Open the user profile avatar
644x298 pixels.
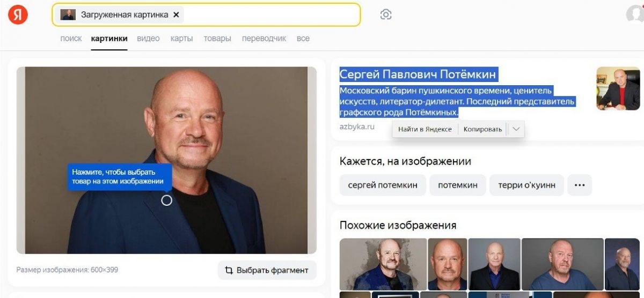636,14
